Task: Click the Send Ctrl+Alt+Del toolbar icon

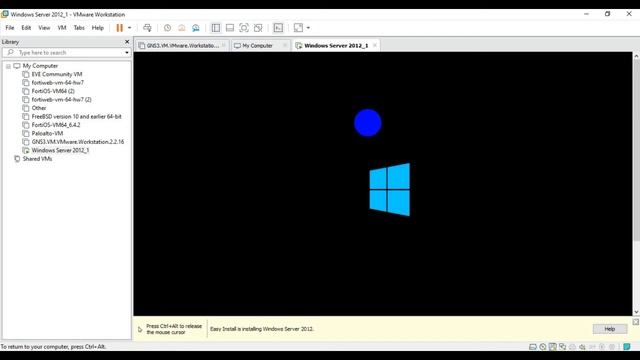Action: click(x=147, y=28)
